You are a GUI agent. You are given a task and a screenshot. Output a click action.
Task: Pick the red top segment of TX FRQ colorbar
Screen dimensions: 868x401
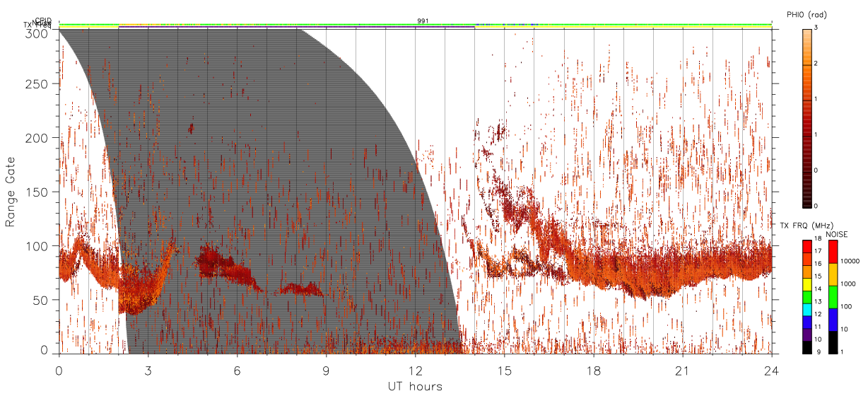pos(807,246)
